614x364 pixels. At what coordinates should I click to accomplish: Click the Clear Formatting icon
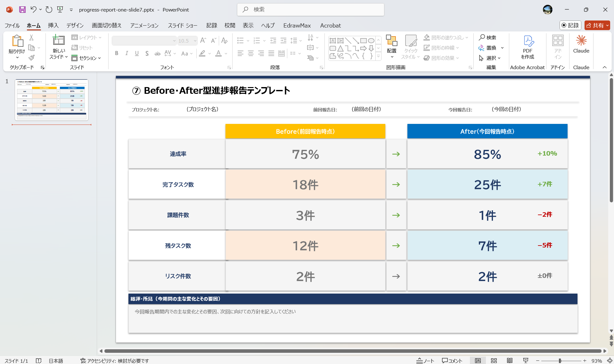(x=225, y=41)
